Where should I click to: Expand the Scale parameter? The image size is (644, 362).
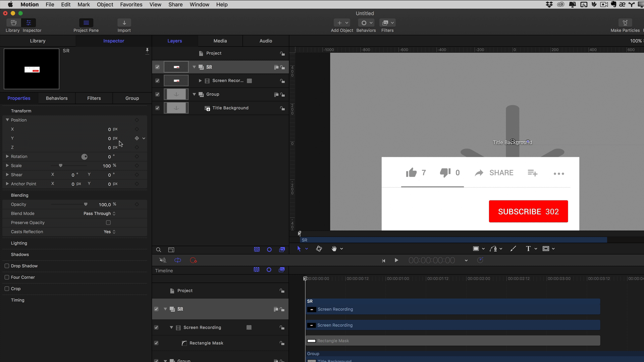point(7,165)
